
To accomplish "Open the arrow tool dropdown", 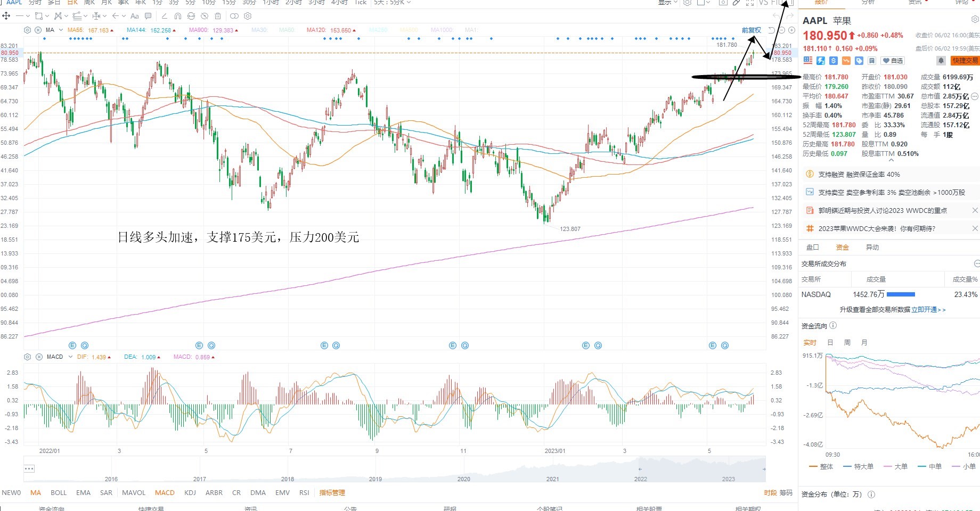I will tap(123, 16).
